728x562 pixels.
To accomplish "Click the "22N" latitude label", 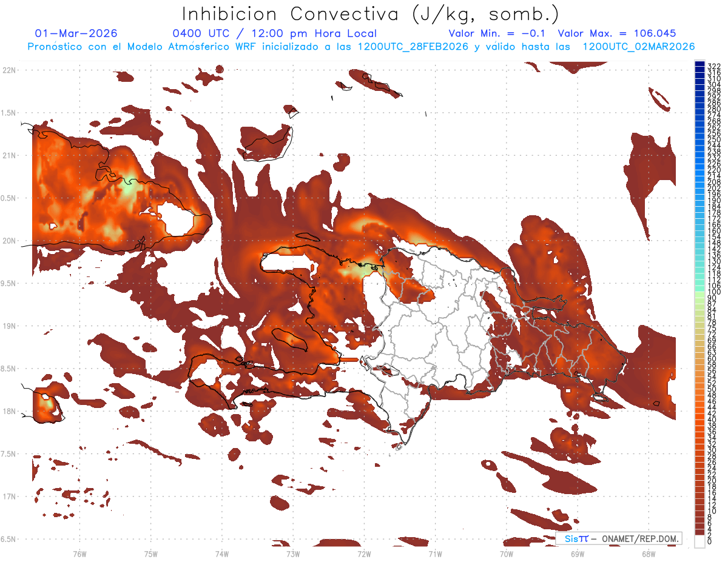I will click(x=8, y=70).
